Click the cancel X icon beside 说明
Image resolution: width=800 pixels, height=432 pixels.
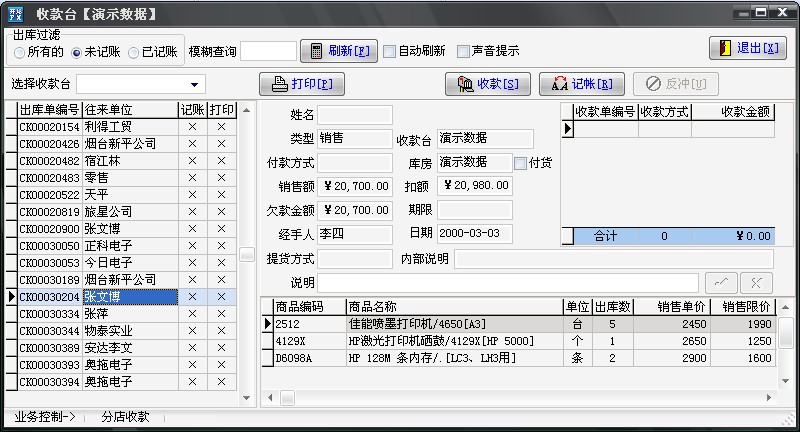756,283
